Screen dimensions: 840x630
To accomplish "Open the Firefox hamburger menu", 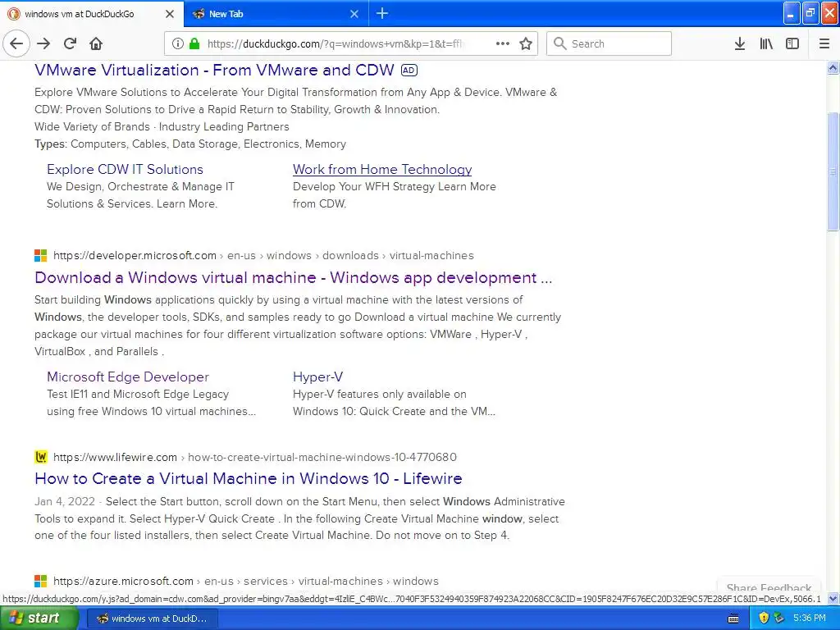I will point(824,43).
